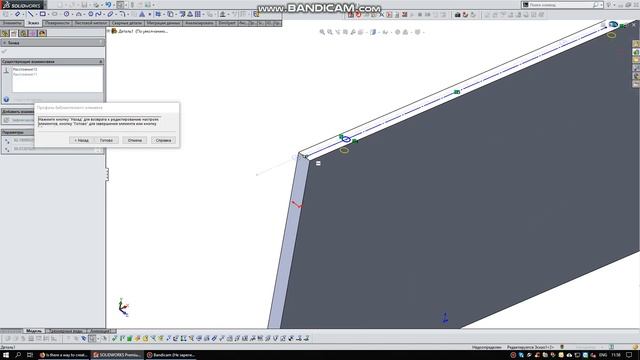Click the Готово button in dialog
This screenshot has height=360, width=640.
(x=107, y=140)
